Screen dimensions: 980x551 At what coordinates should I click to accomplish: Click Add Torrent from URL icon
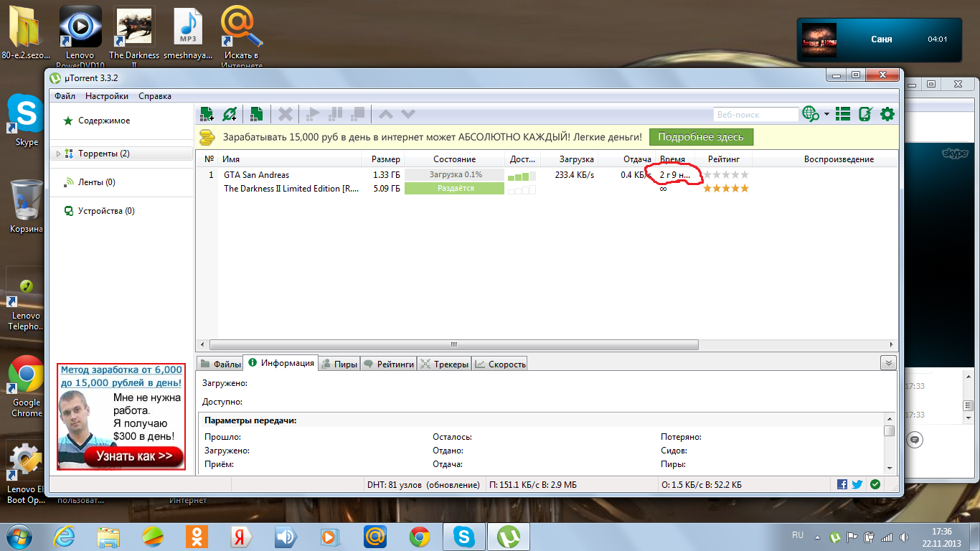pyautogui.click(x=230, y=113)
